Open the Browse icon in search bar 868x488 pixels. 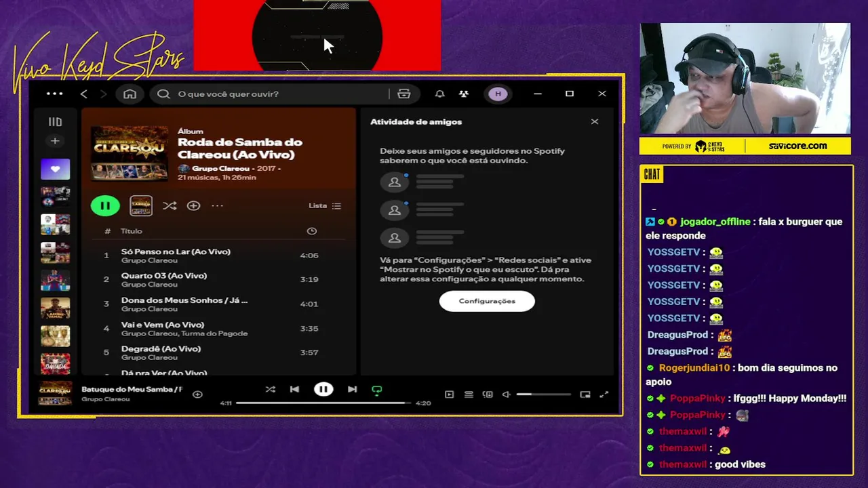[x=403, y=94]
